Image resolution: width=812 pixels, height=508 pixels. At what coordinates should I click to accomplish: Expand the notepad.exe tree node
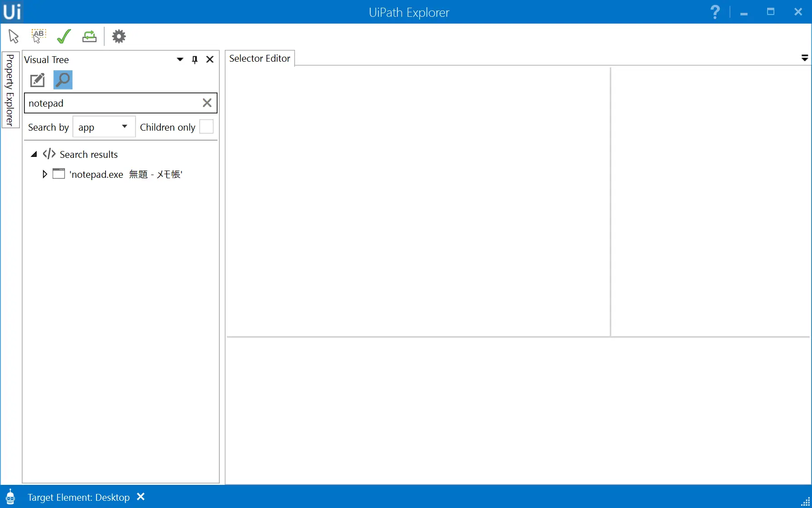tap(44, 174)
